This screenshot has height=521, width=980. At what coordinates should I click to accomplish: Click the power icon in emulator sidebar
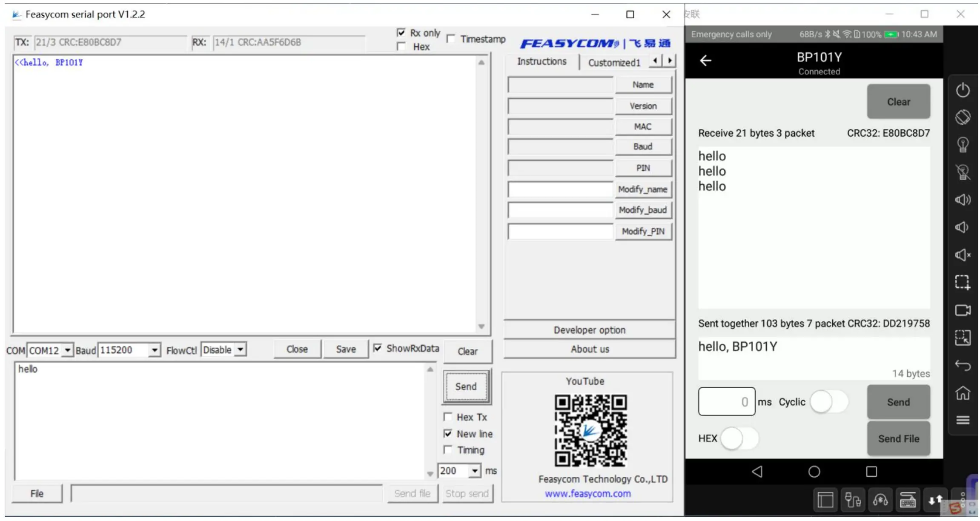coord(962,90)
